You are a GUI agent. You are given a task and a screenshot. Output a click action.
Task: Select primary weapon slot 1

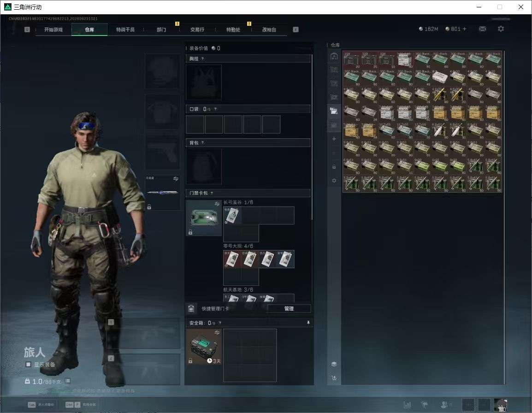(144, 333)
